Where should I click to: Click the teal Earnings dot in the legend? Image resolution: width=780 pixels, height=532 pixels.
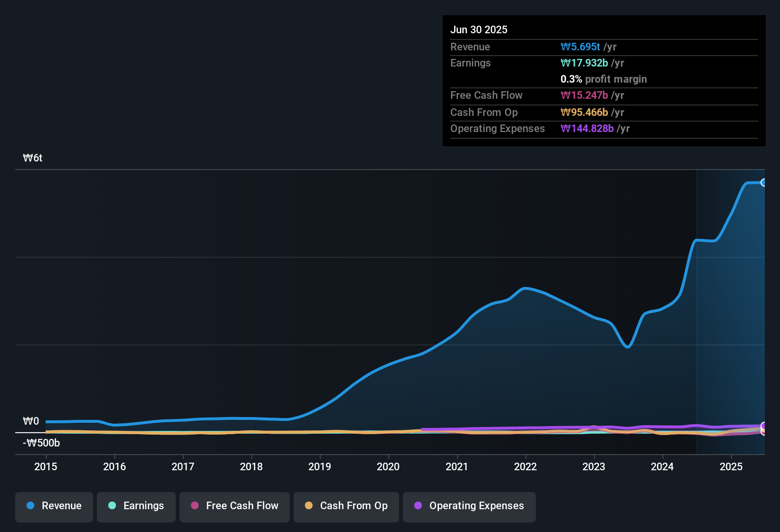click(x=112, y=506)
